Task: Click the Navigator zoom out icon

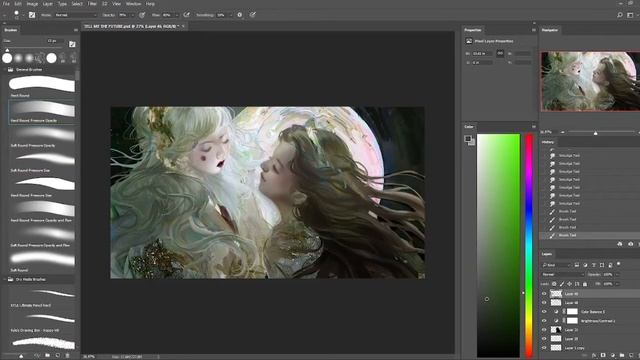Action: coord(562,132)
